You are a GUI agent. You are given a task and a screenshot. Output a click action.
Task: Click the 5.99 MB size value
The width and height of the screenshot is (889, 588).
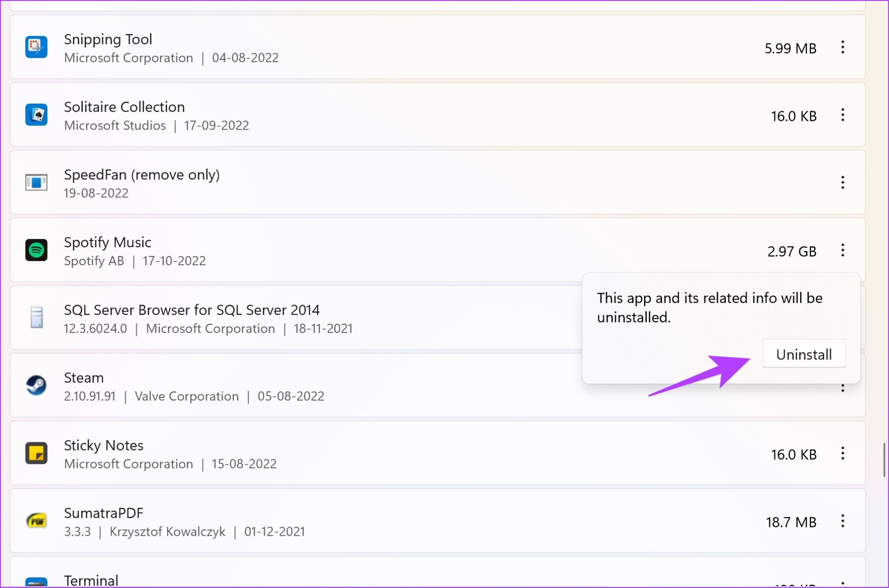[x=790, y=48]
